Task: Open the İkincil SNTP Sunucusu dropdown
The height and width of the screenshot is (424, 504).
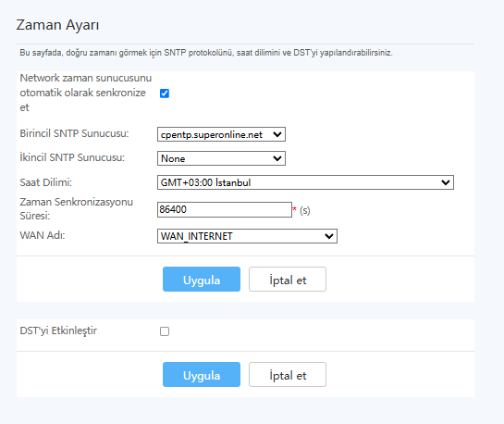Action: pyautogui.click(x=221, y=158)
